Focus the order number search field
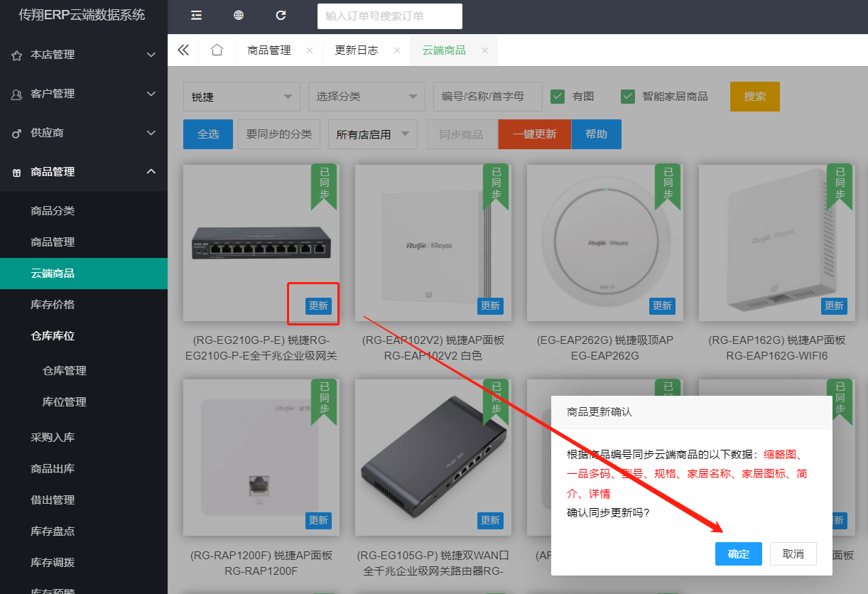The width and height of the screenshot is (868, 594). [390, 16]
